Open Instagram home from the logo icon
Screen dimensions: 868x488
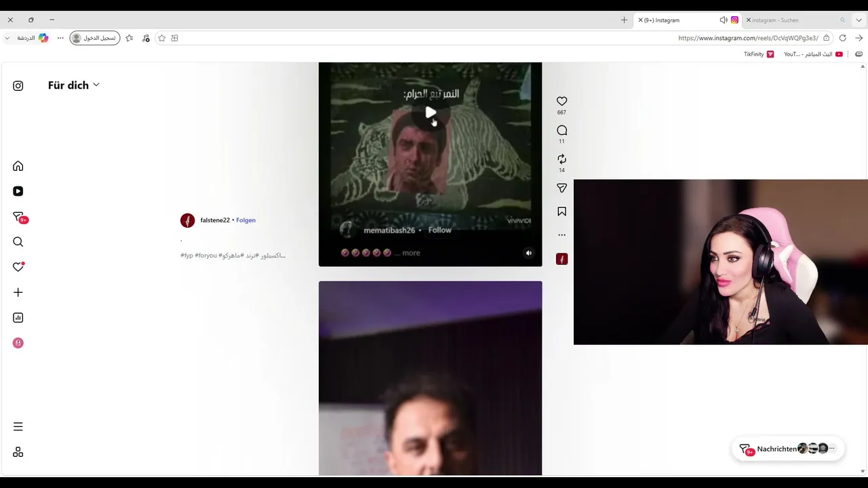click(18, 85)
